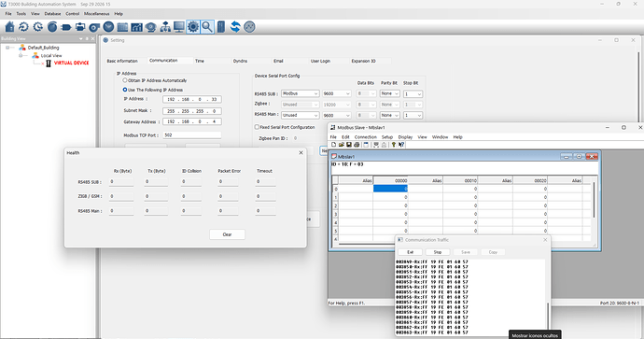Open the calendar Holidays toolbar icon
The image size is (644, 339).
click(122, 27)
